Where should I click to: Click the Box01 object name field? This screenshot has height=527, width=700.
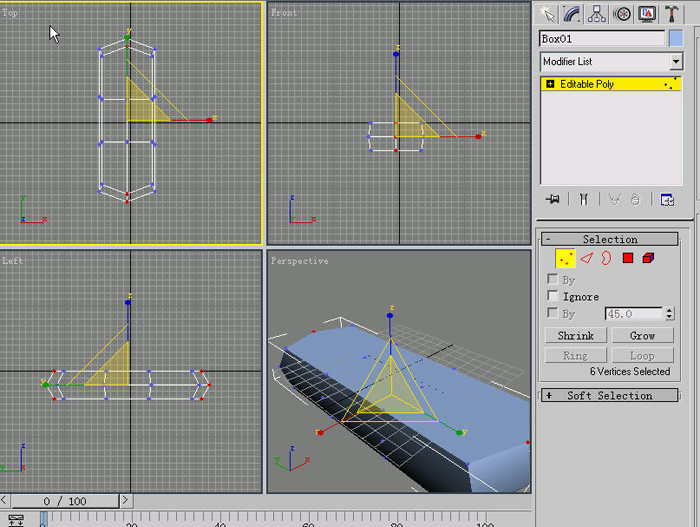tap(602, 39)
